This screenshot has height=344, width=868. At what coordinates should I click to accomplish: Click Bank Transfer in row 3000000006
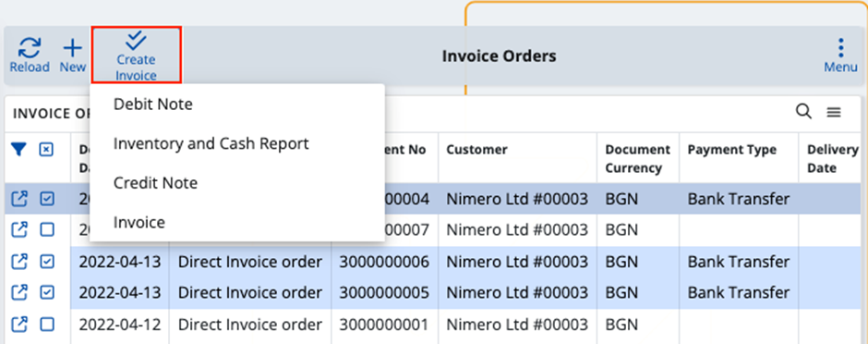click(x=739, y=262)
